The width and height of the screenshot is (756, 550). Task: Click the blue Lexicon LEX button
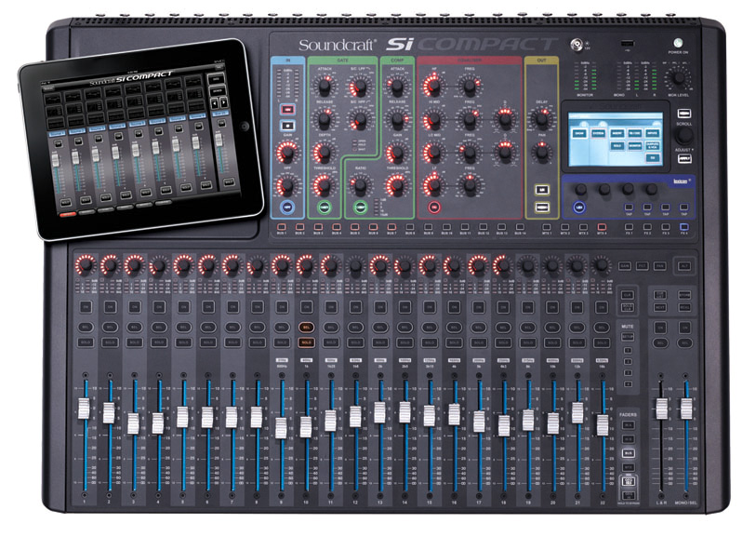click(x=579, y=208)
